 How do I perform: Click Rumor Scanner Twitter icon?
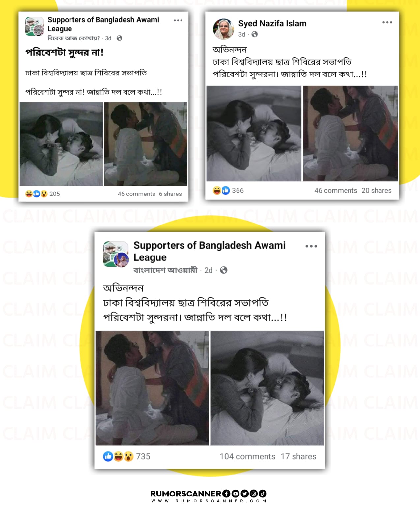coord(244,494)
